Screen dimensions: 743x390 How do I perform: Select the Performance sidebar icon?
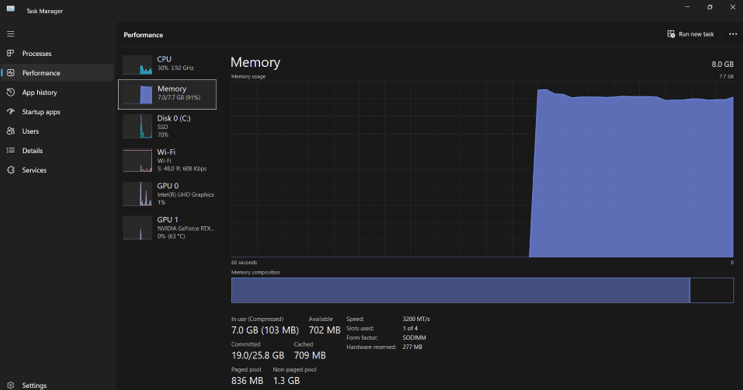click(x=10, y=73)
